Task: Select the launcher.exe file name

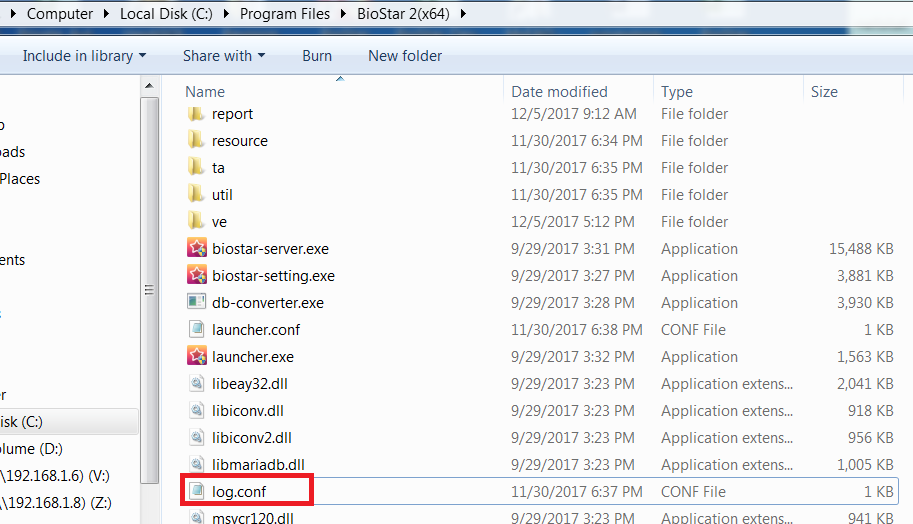Action: click(x=253, y=356)
